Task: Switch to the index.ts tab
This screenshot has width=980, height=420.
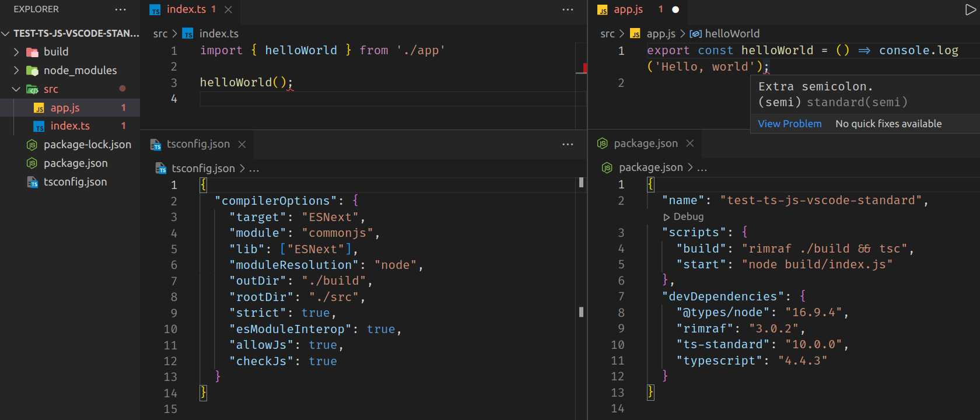Action: pyautogui.click(x=186, y=9)
